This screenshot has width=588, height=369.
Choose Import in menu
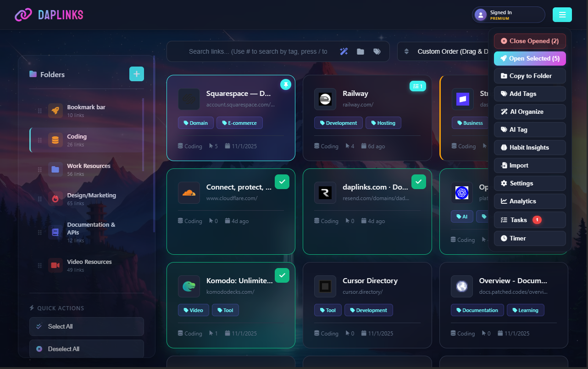(x=530, y=165)
